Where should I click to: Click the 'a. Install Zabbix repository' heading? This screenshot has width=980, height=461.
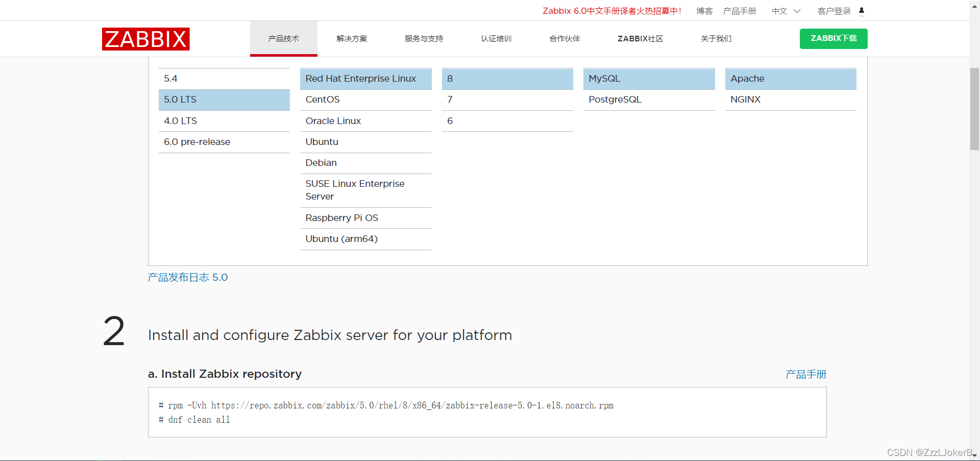coord(225,374)
